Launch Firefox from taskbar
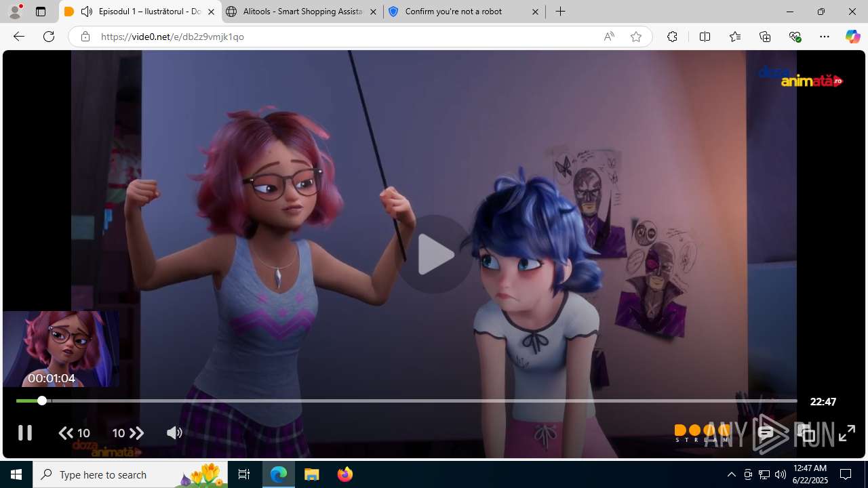 (x=345, y=474)
